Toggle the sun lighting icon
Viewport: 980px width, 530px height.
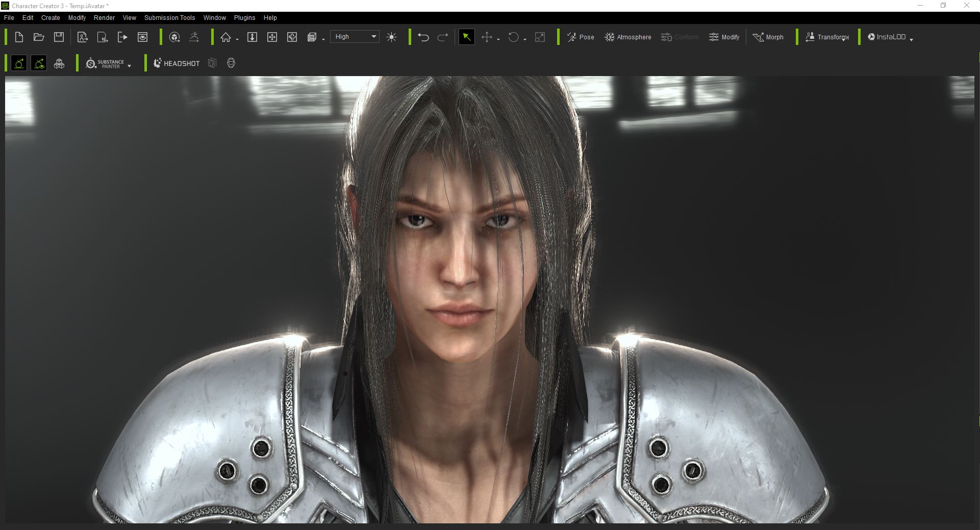pos(391,37)
